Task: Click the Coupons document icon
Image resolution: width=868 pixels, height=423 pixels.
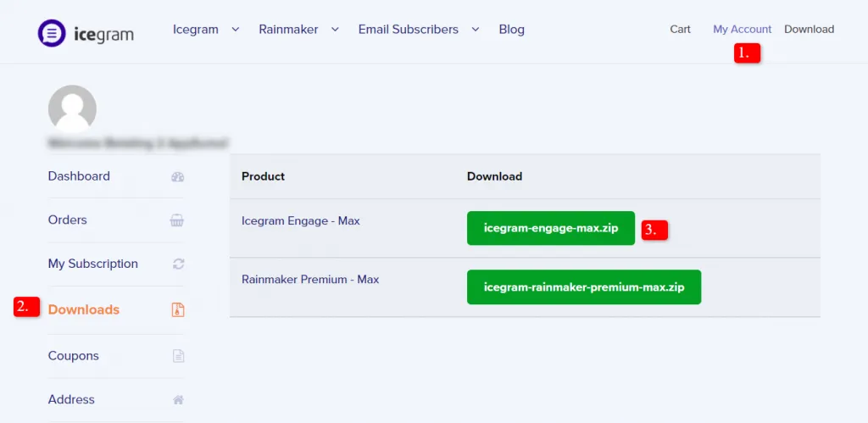Action: tap(178, 356)
